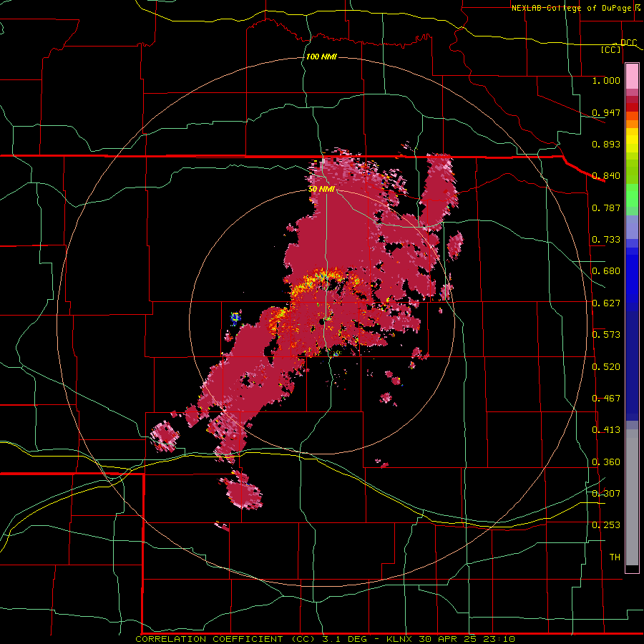This screenshot has width=644, height=644.
Task: Click the 0.520 color scale value
Action: [606, 367]
